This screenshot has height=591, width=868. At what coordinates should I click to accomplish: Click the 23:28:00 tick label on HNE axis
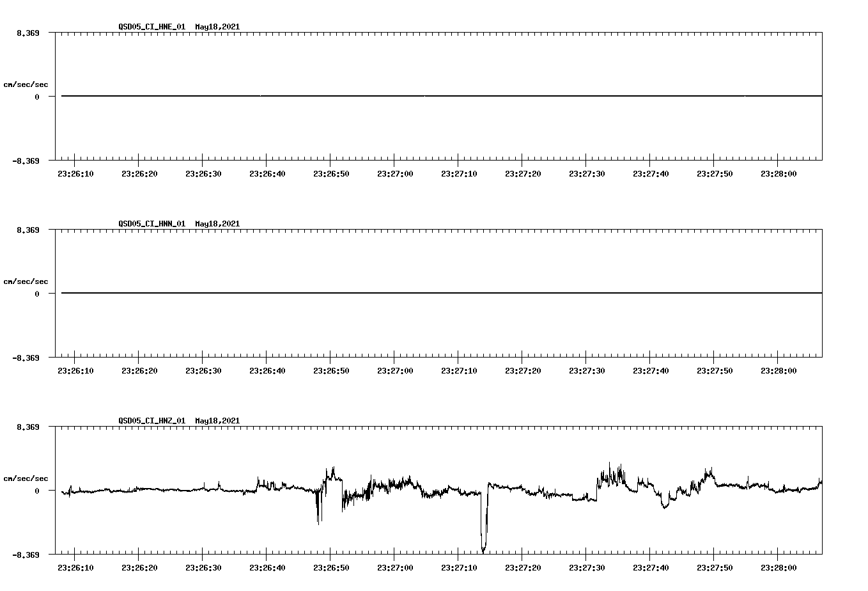tap(779, 173)
